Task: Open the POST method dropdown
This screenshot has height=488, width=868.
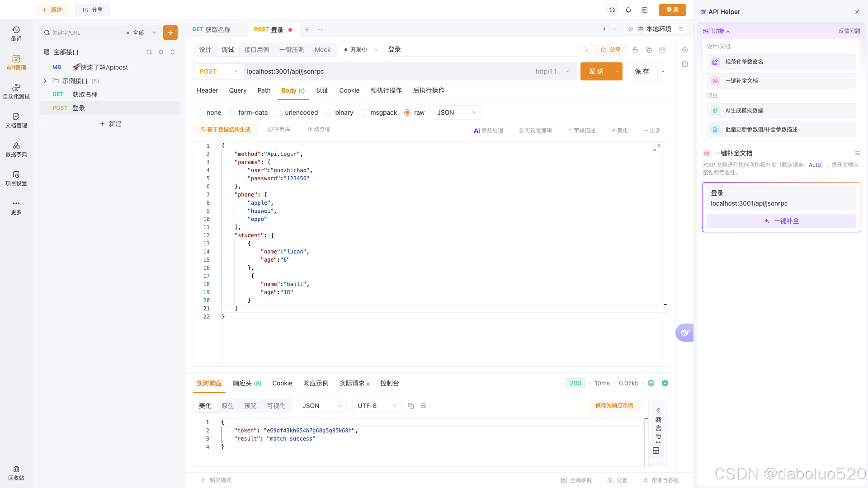Action: coord(218,71)
